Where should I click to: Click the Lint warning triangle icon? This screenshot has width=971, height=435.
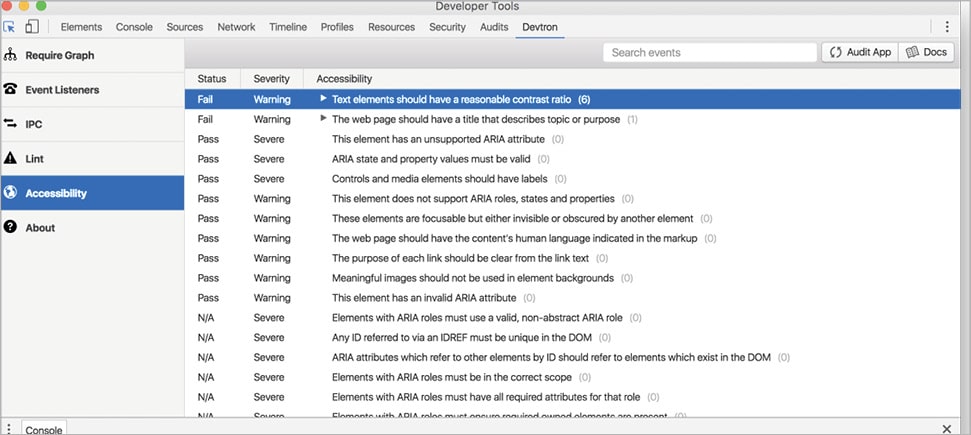point(11,158)
